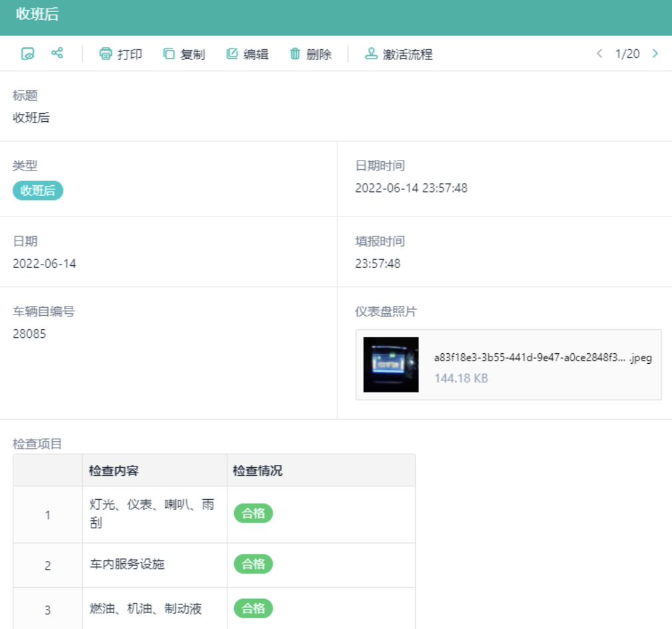Screen dimensions: 672x629
Task: Click the 删除 trash icon
Action: click(296, 54)
